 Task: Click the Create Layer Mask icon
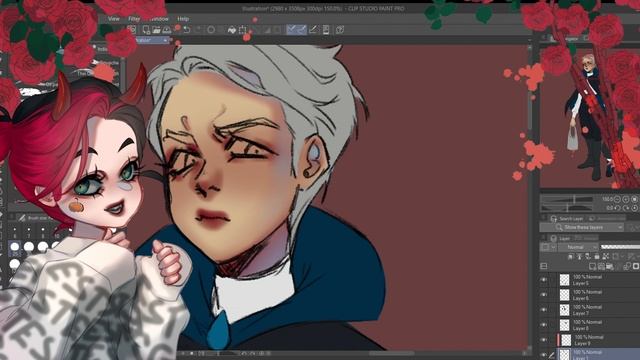coord(636,267)
